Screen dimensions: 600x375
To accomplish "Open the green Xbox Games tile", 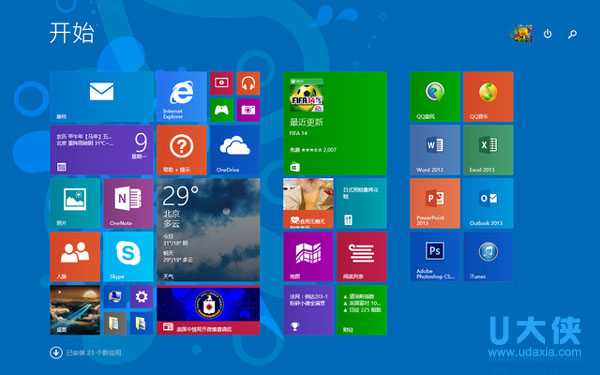I will click(x=222, y=110).
